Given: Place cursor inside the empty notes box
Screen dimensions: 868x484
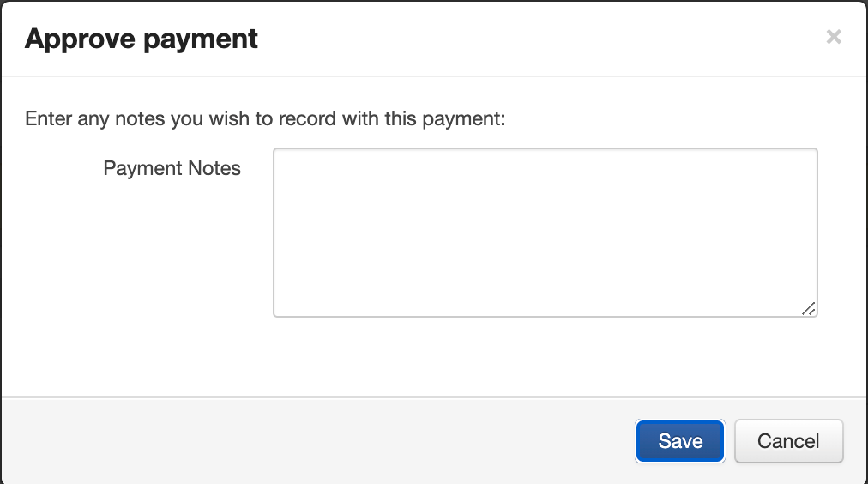Looking at the screenshot, I should click(x=545, y=233).
